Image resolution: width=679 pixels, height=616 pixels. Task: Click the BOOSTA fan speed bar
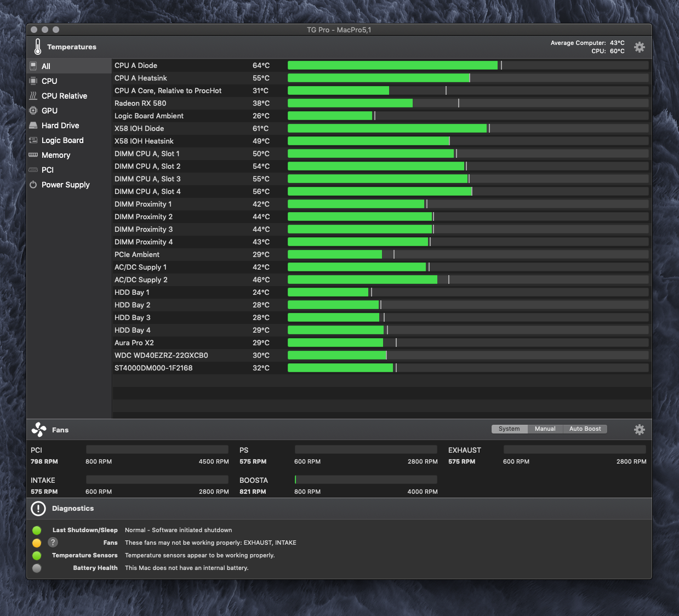click(x=366, y=480)
